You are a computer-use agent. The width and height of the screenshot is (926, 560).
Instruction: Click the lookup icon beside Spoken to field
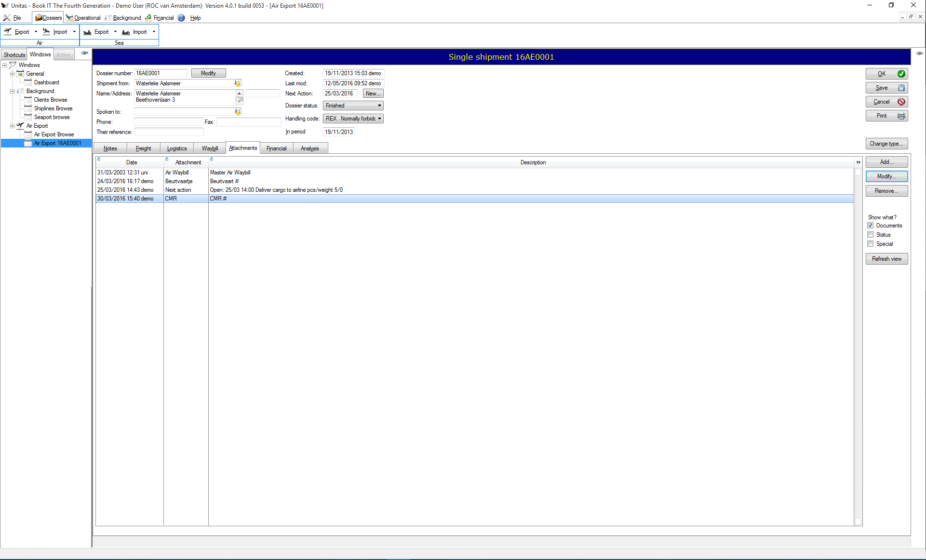(238, 112)
